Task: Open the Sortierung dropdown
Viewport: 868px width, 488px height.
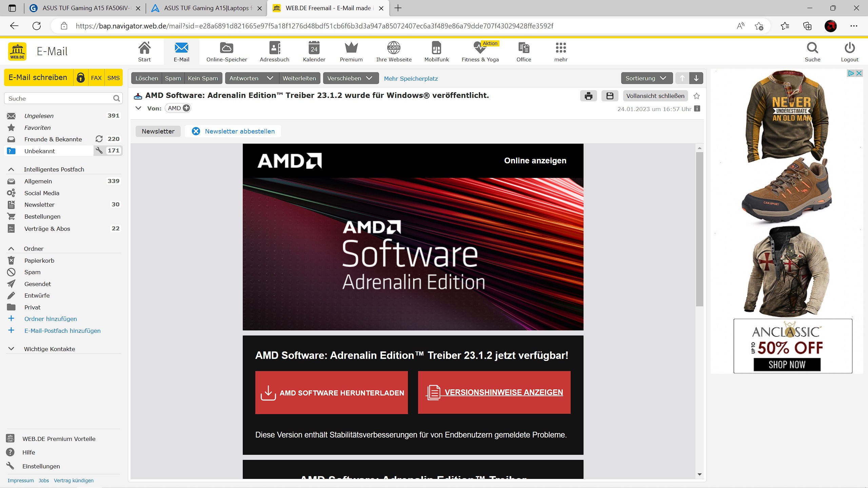Action: click(x=646, y=78)
